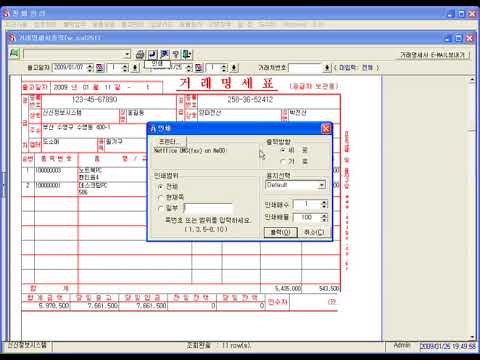Click the 노트북PC item name
Screen dimensions: 480x360
(x=90, y=170)
